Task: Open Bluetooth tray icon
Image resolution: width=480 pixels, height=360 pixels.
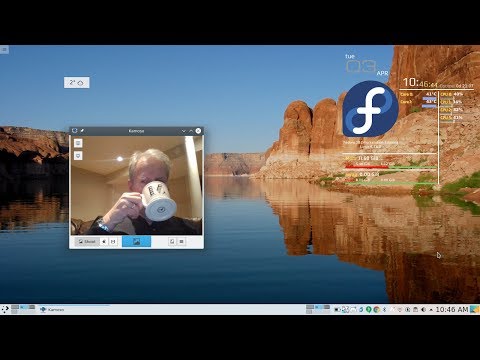Action: (384, 310)
